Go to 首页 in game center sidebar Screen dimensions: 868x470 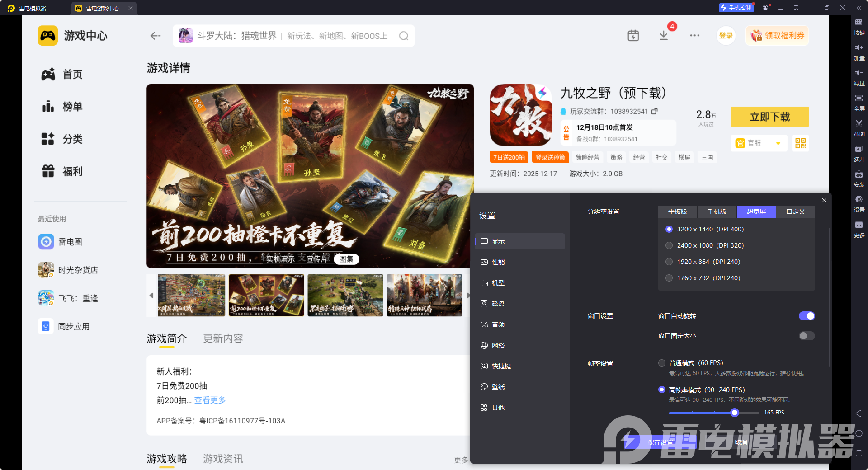click(62, 74)
